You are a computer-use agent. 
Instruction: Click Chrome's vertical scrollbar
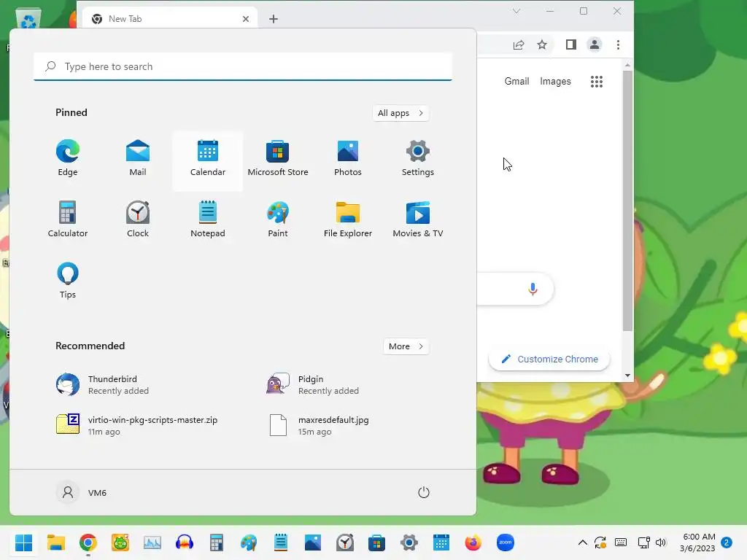coord(627,200)
